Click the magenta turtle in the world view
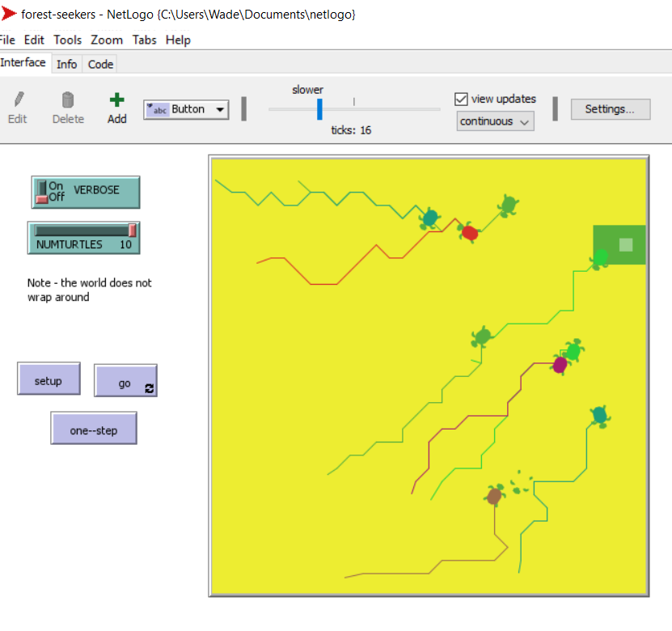 tap(560, 365)
